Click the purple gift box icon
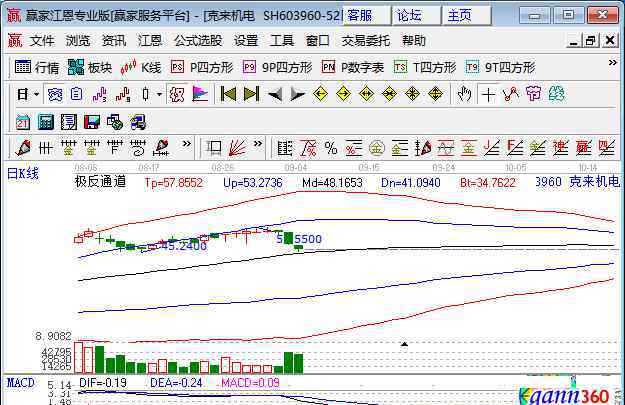The height and width of the screenshot is (405, 625). (x=534, y=94)
